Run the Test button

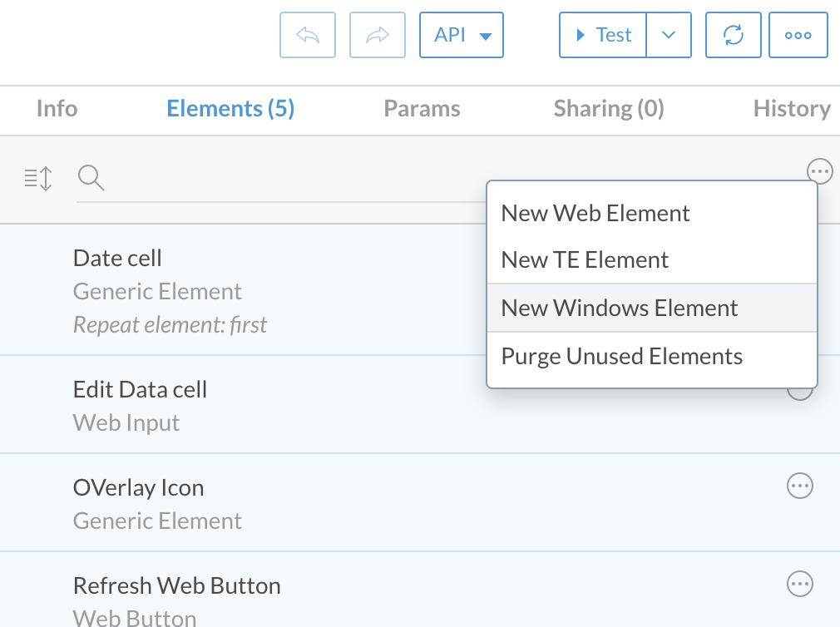[x=603, y=35]
